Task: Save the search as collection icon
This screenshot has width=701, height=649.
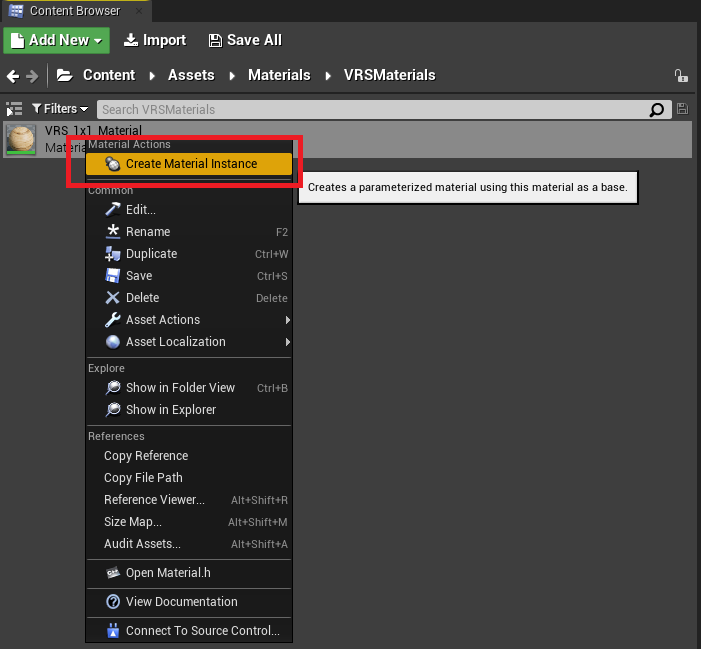Action: (x=682, y=109)
